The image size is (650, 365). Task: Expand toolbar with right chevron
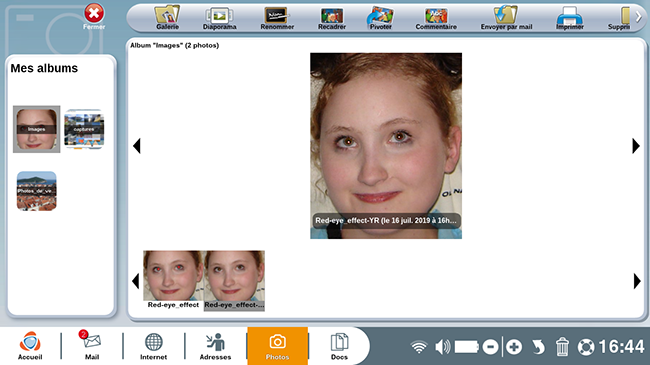[638, 17]
